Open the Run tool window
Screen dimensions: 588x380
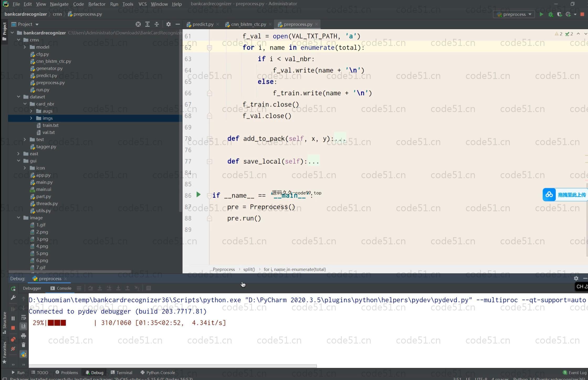18,373
